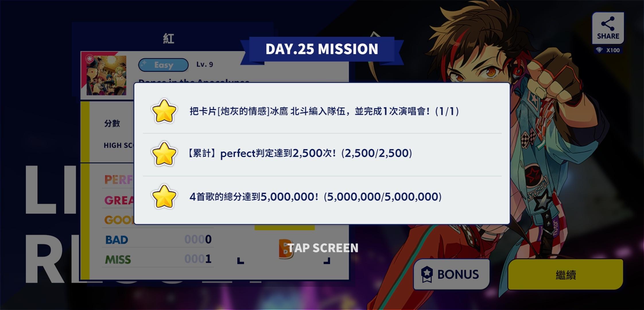Tap the TAP SCREEN prompt
The image size is (644, 310).
(x=323, y=248)
